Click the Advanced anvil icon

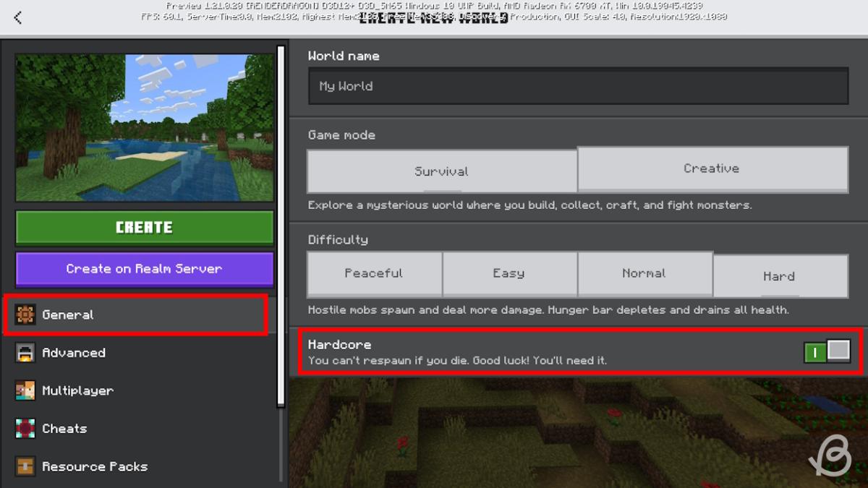(26, 353)
